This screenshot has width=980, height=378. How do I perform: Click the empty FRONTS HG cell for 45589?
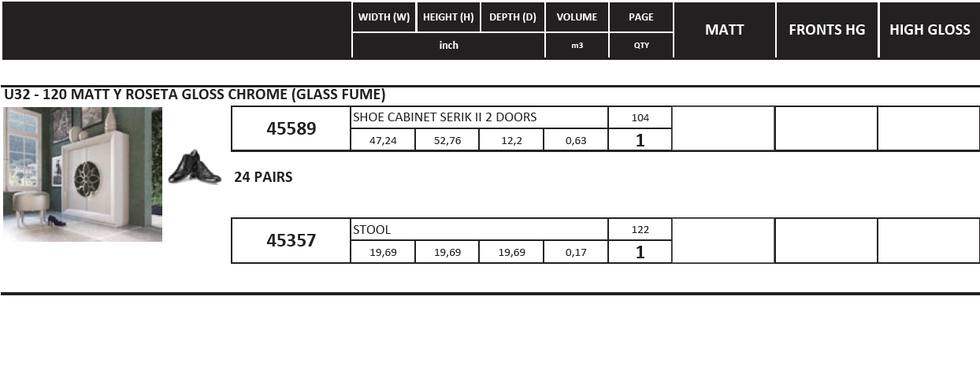click(x=826, y=128)
